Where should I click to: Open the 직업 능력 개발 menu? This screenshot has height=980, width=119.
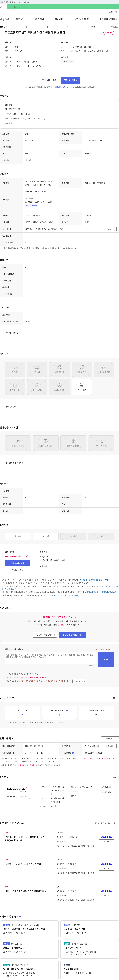tap(81, 19)
